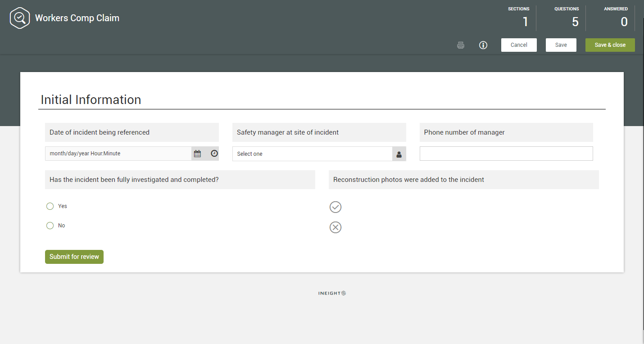Choose Yes for incident fully investigated
This screenshot has height=344, width=644.
(50, 206)
